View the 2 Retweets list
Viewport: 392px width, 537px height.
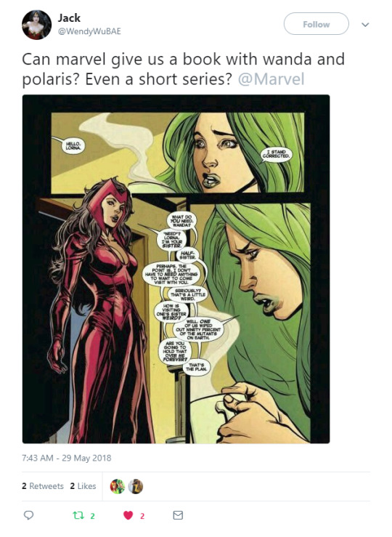coord(43,486)
